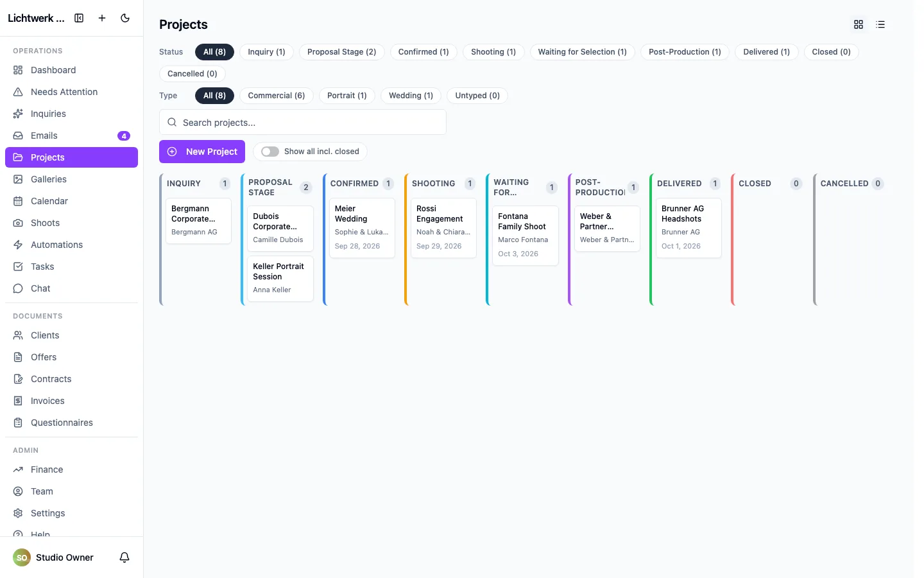Open Bergmann Corporate project card
Screen dimensions: 924x578
[x=198, y=221]
